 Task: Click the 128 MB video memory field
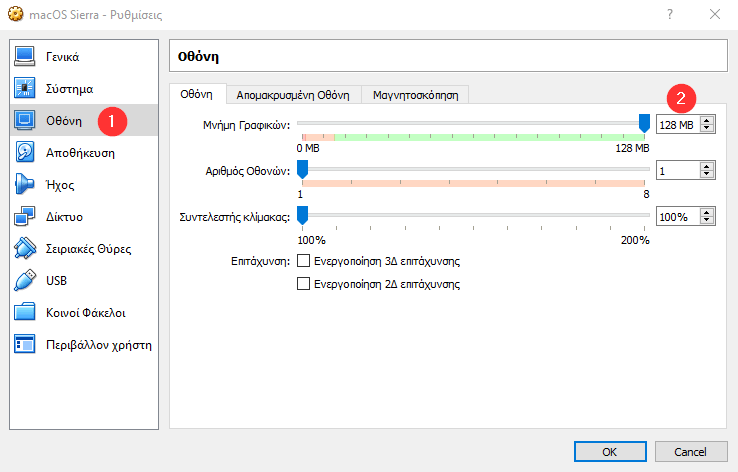tap(678, 125)
